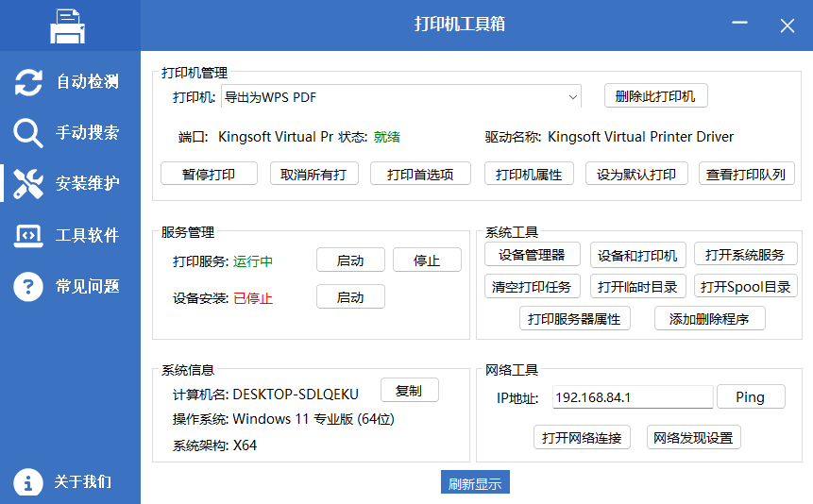Open the 工具软件 sidebar tab
This screenshot has width=813, height=504.
click(x=87, y=235)
